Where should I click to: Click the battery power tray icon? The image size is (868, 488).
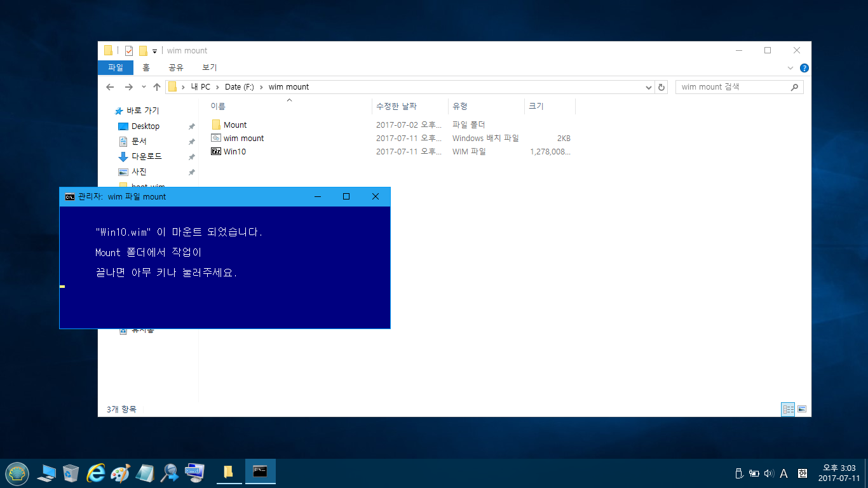[x=754, y=473]
